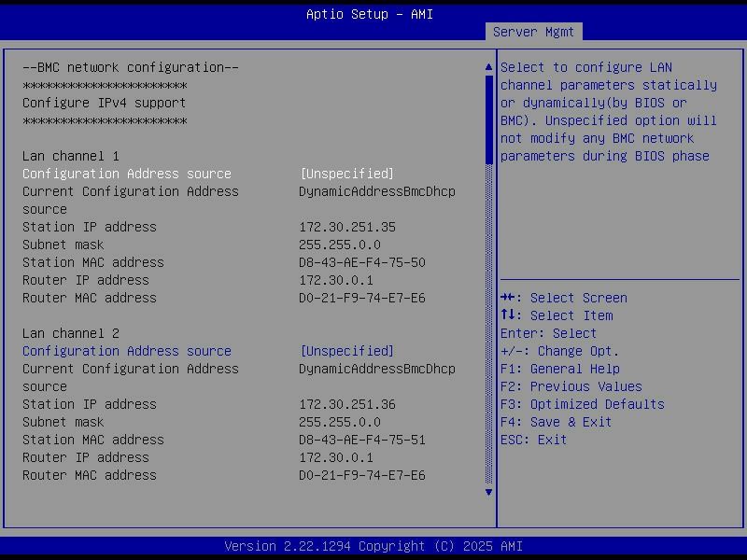The image size is (747, 560).
Task: Click the scrollbar up arrow
Action: tap(488, 67)
